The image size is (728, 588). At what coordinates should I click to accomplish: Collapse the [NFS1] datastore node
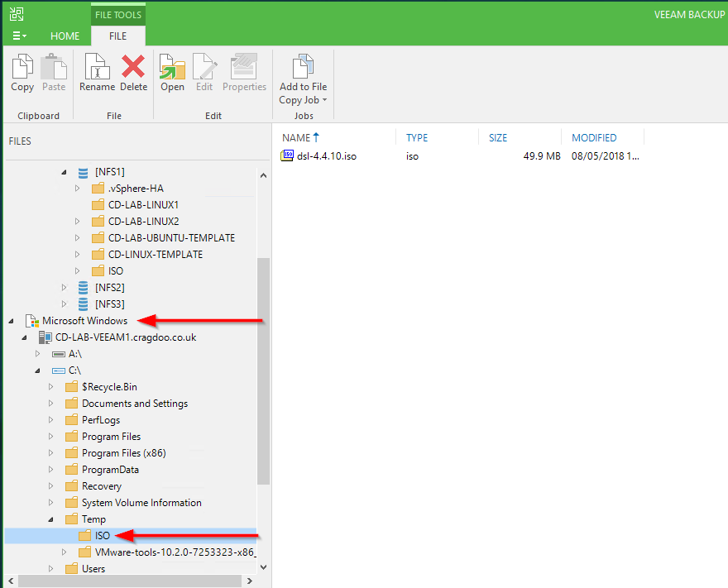[x=64, y=172]
